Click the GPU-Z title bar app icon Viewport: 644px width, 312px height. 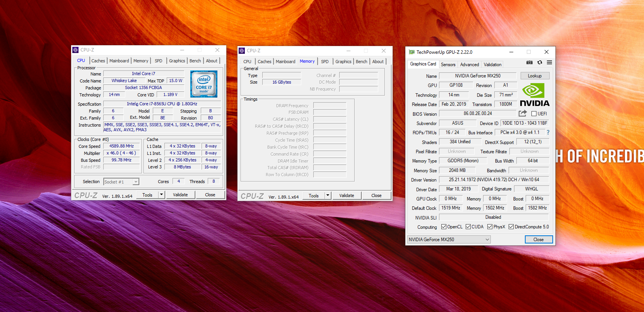point(412,52)
